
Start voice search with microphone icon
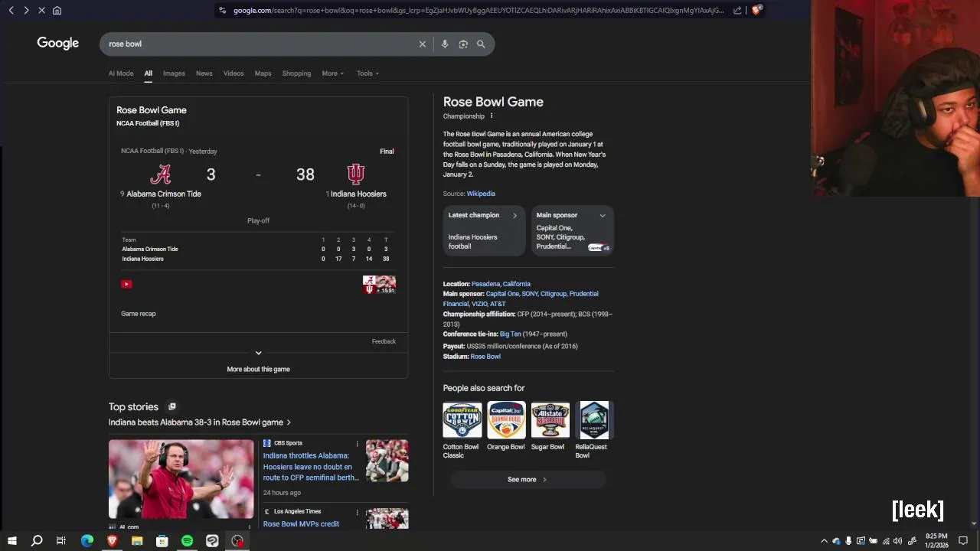445,44
